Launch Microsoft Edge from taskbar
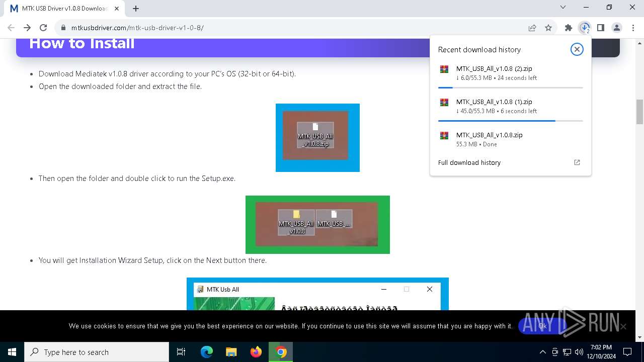The height and width of the screenshot is (362, 644). (207, 352)
